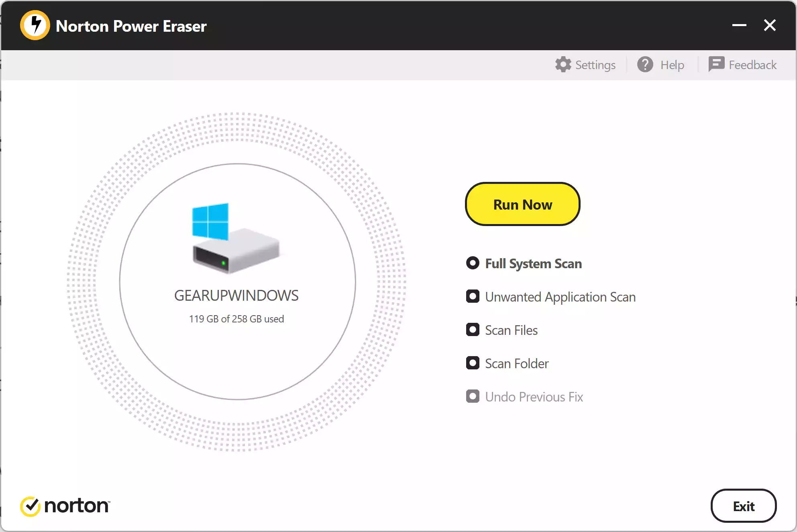This screenshot has height=532, width=797.
Task: Click the Norton Power Eraser lightning bolt logo
Action: pyautogui.click(x=35, y=25)
